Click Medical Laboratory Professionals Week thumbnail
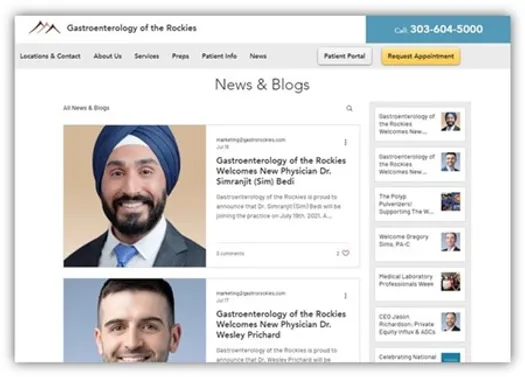Image resolution: width=525 pixels, height=377 pixels. (x=451, y=281)
